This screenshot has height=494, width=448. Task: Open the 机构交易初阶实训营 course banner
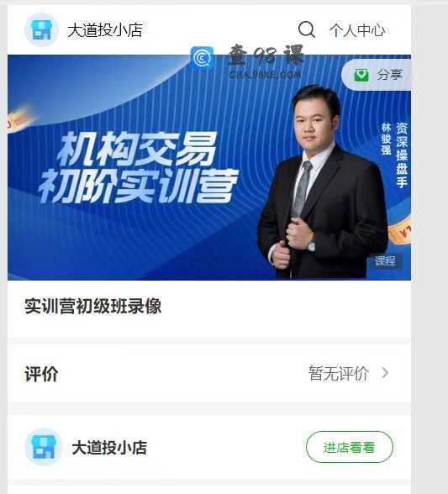tap(209, 167)
